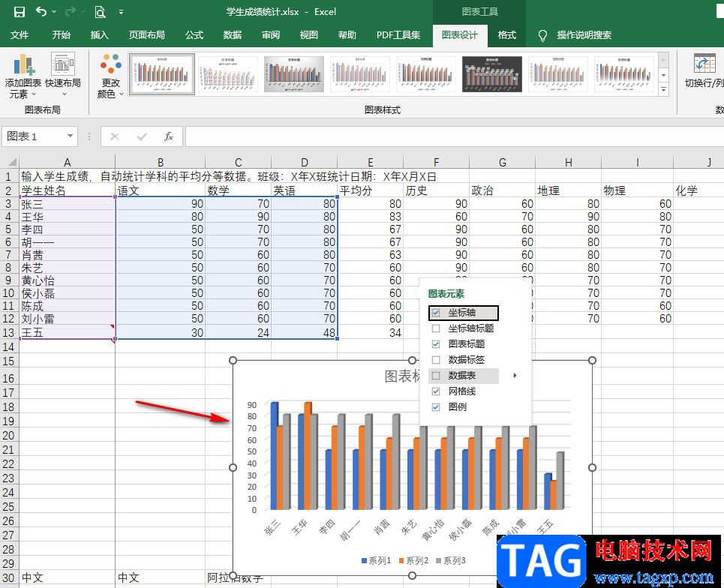
Task: Select row header 13
Action: (9, 332)
